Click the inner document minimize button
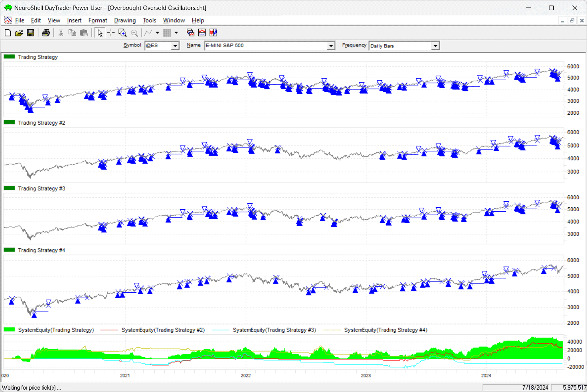The height and width of the screenshot is (392, 587). tap(562, 21)
